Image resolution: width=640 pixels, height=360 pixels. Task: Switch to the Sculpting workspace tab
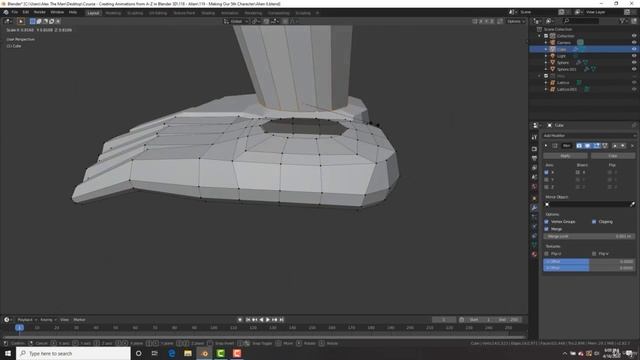135,13
